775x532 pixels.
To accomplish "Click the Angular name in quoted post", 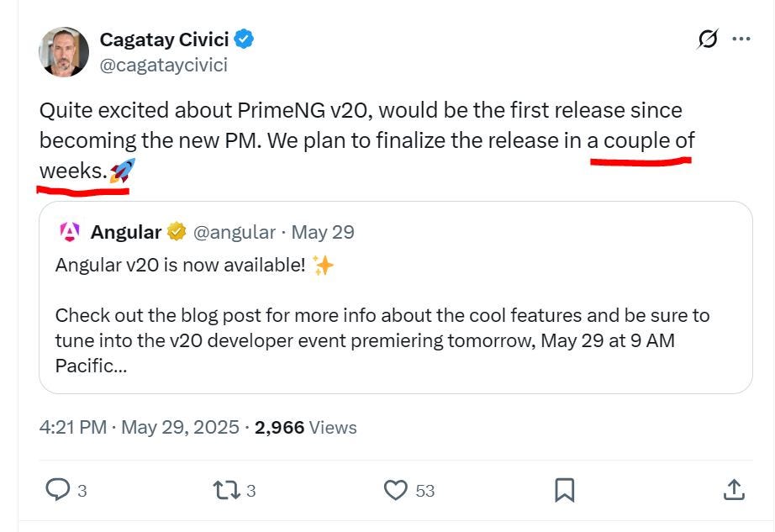I will 126,232.
